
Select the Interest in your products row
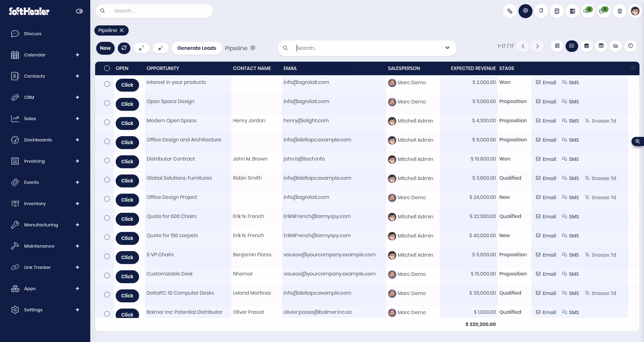point(107,84)
